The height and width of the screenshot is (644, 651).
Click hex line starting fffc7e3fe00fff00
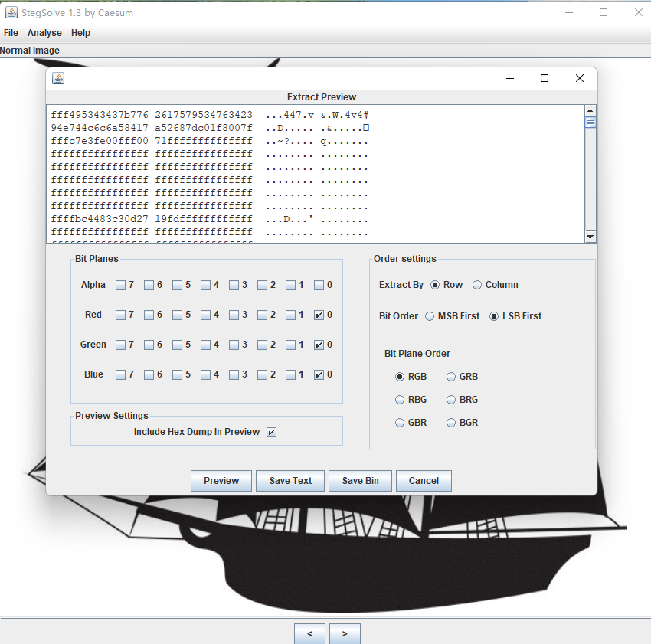(x=210, y=141)
